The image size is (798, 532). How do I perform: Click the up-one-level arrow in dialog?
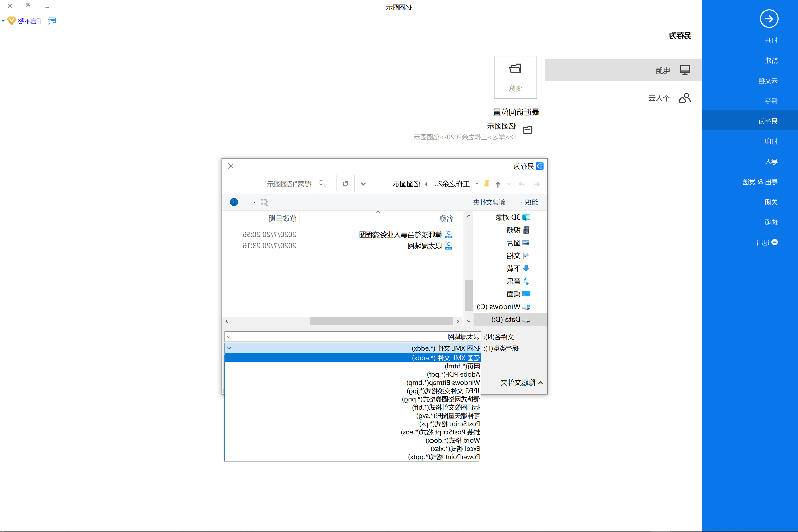click(498, 184)
